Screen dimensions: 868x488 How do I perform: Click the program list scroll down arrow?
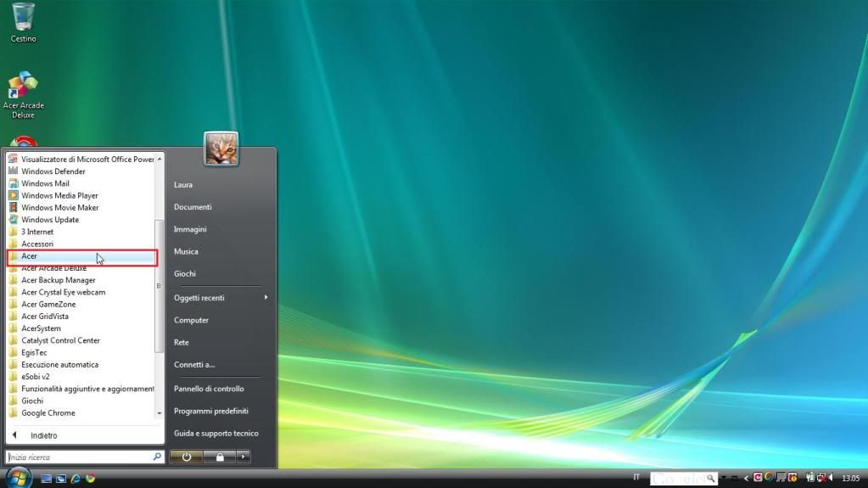(160, 413)
